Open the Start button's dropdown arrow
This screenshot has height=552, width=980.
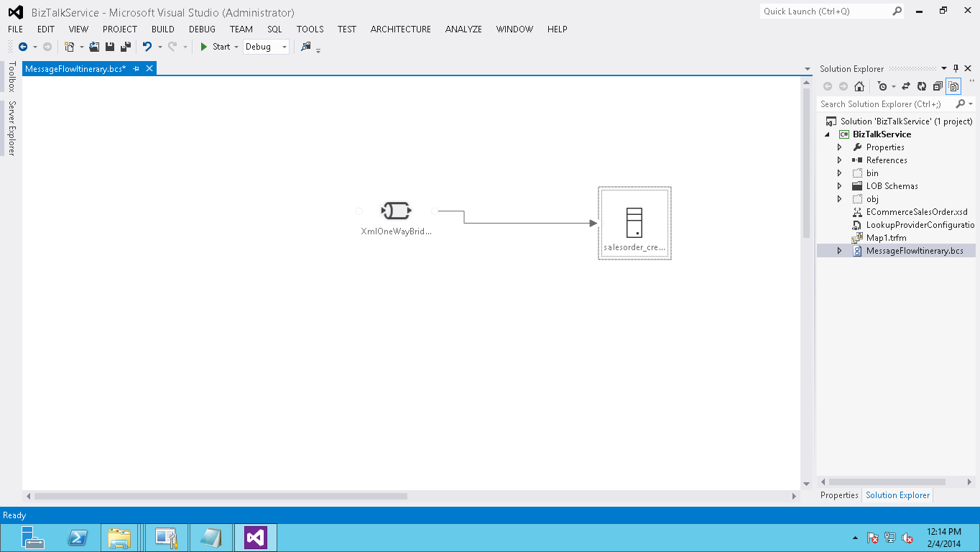(236, 47)
